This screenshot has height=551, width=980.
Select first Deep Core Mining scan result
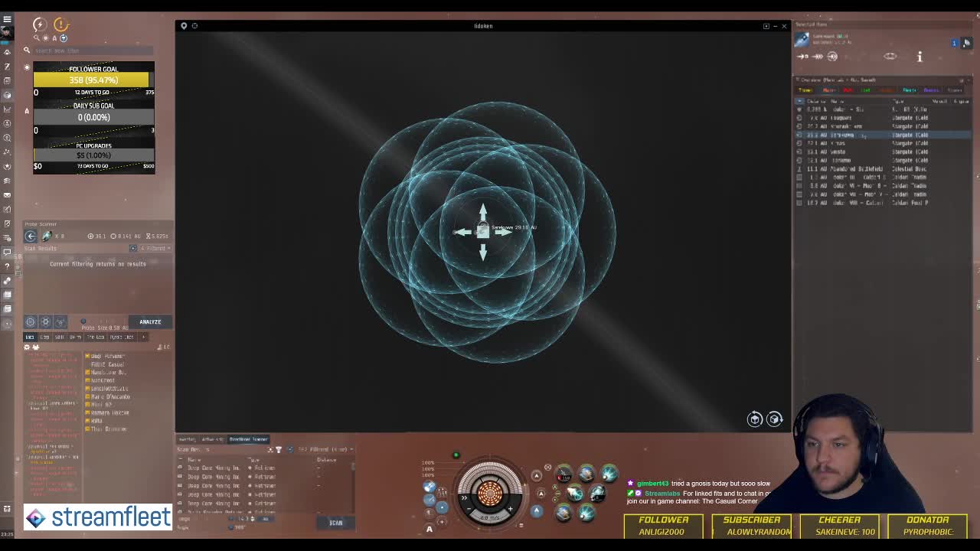coord(264,468)
